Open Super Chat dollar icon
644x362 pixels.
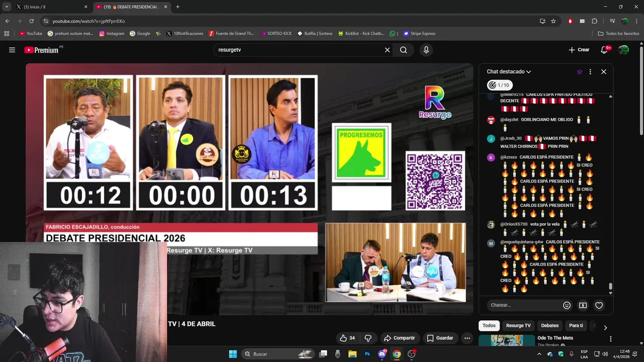(x=583, y=305)
